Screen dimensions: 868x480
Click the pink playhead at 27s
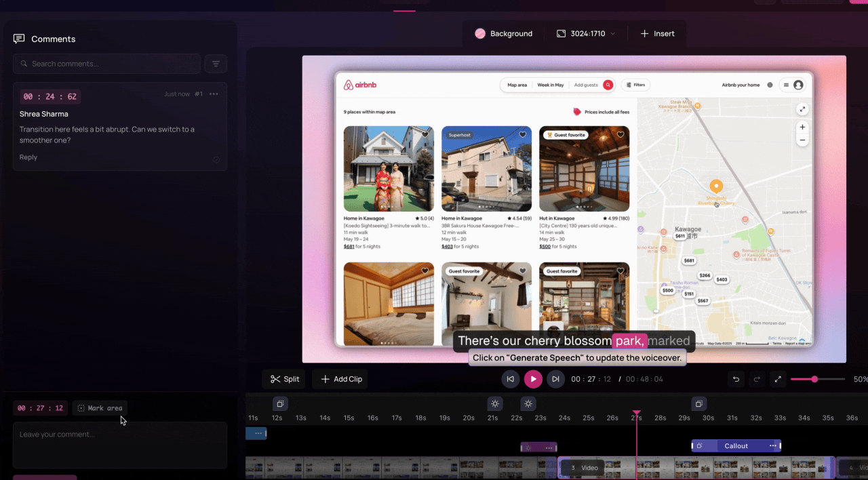(x=636, y=413)
